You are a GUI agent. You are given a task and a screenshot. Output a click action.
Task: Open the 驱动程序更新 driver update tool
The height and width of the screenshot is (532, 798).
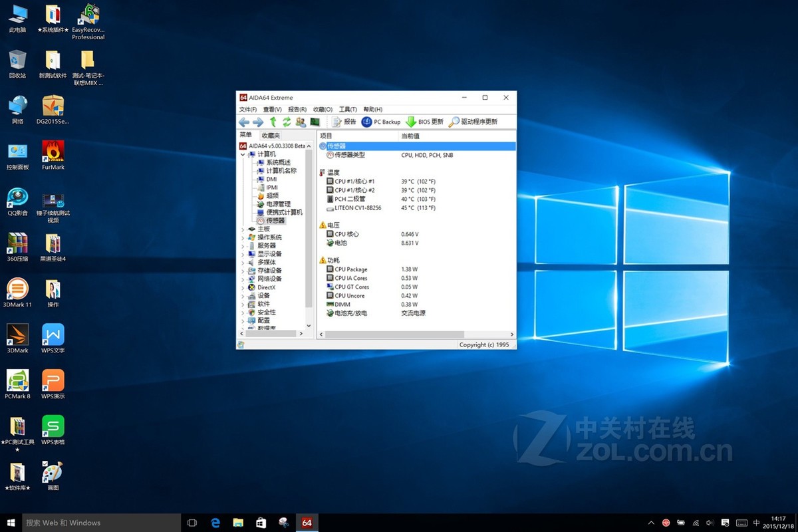(473, 122)
